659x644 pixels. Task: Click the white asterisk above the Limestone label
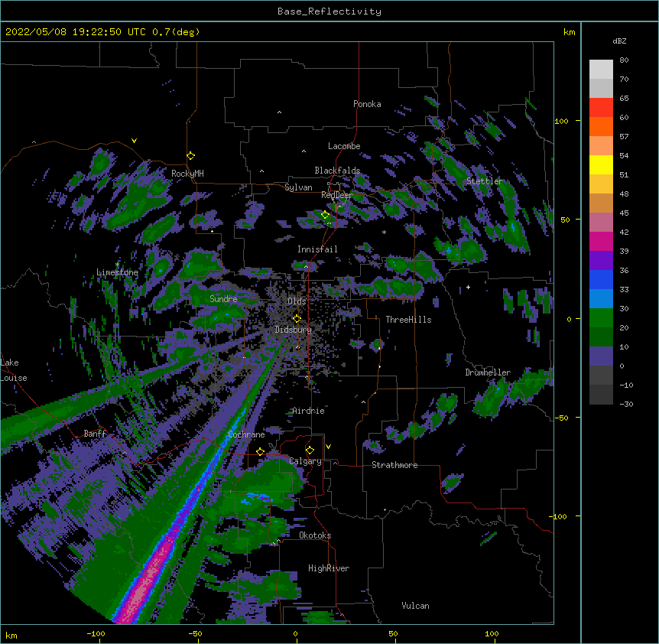[x=117, y=265]
